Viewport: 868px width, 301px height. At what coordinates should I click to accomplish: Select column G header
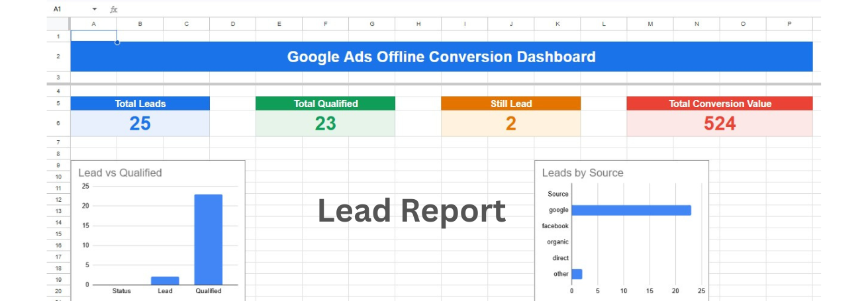click(371, 24)
